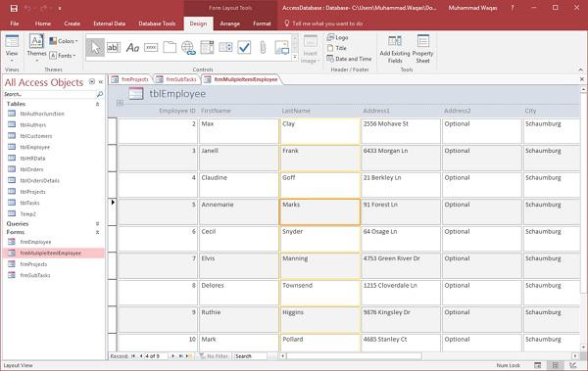This screenshot has width=588, height=371.
Task: Choose the Label control tool
Action: (x=132, y=48)
